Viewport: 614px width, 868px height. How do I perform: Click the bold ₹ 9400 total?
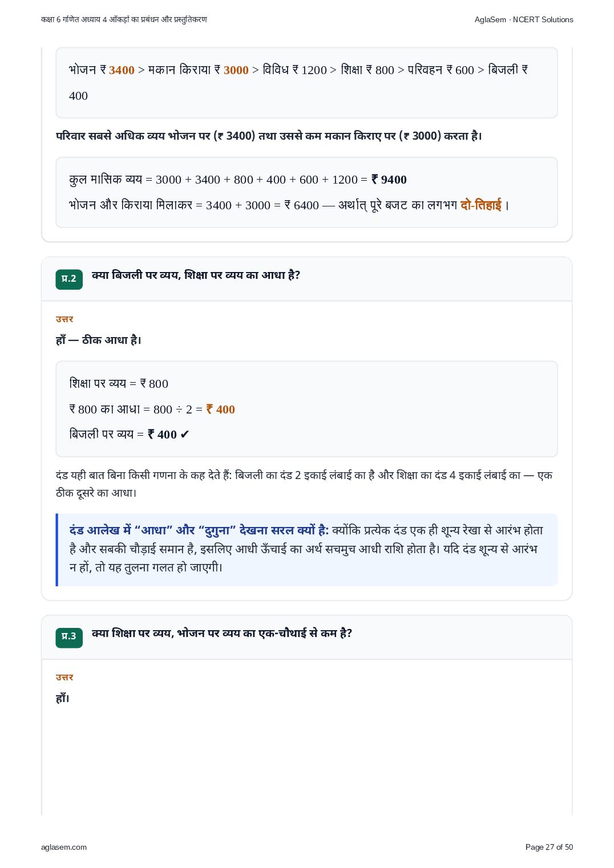point(389,180)
